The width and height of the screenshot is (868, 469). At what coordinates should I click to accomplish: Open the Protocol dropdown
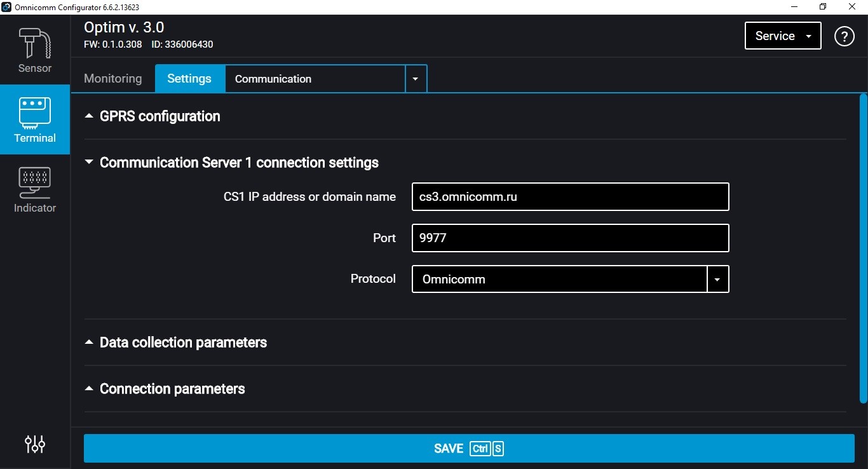[x=717, y=279]
